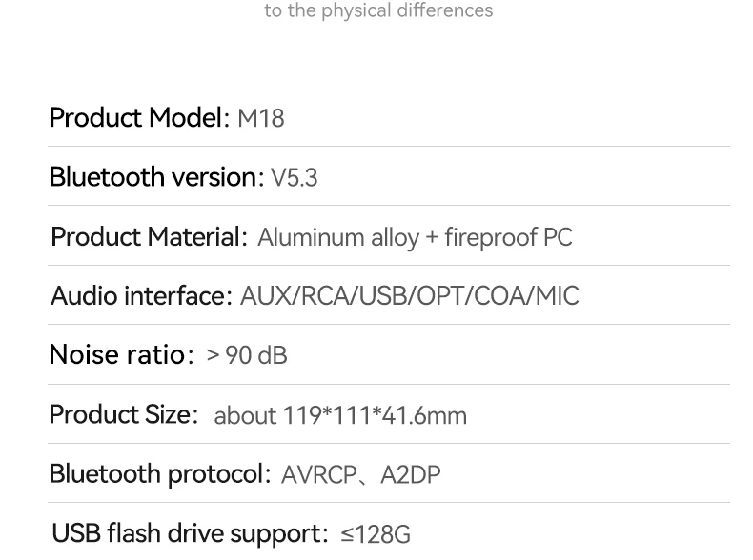Click the "Audio interface" label
This screenshot has width=753, height=560.
coord(137,296)
